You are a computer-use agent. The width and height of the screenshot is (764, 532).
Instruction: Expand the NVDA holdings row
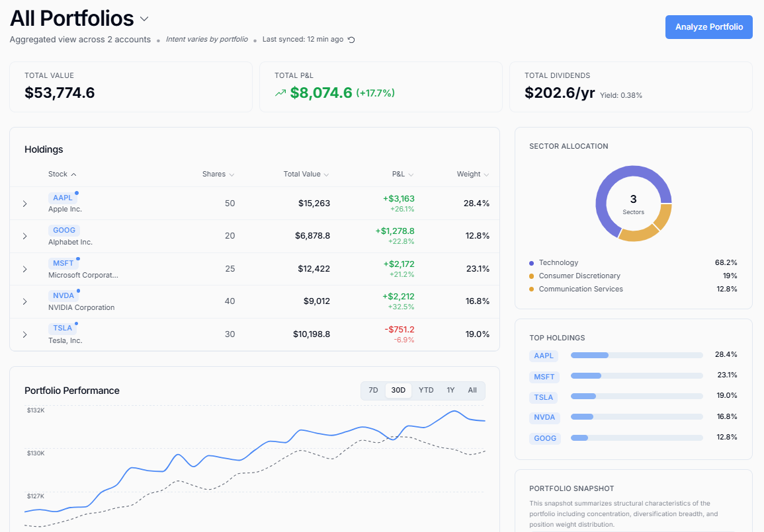tap(25, 302)
